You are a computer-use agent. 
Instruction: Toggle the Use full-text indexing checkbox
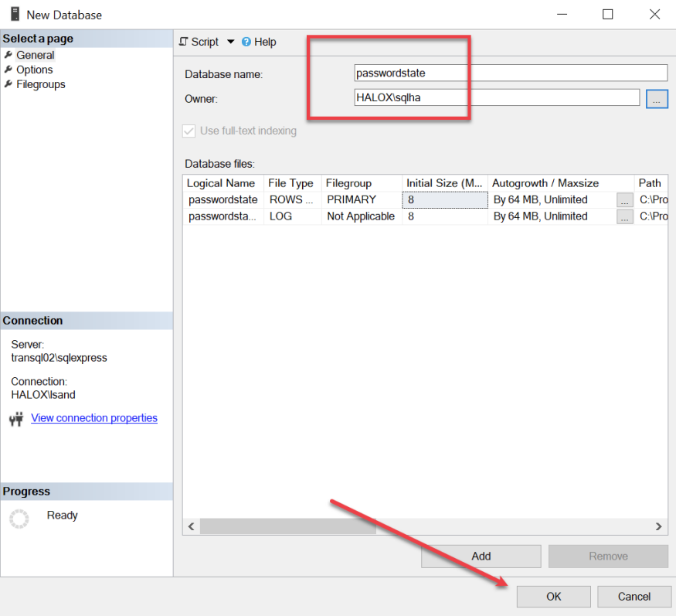click(x=189, y=131)
